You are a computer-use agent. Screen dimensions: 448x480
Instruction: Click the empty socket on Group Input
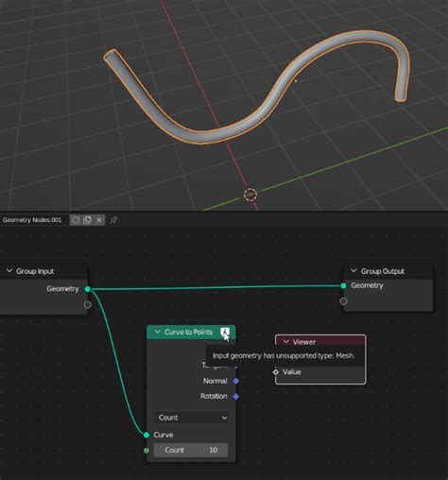88,304
